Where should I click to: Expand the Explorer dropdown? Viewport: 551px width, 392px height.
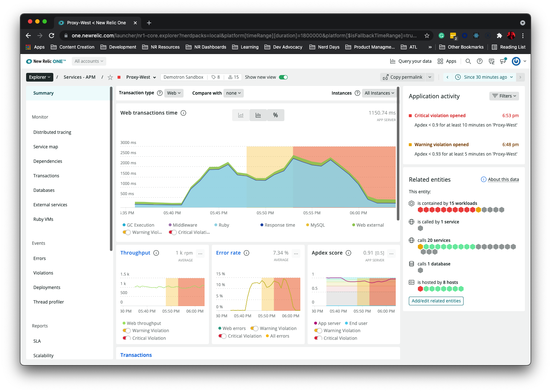point(40,77)
